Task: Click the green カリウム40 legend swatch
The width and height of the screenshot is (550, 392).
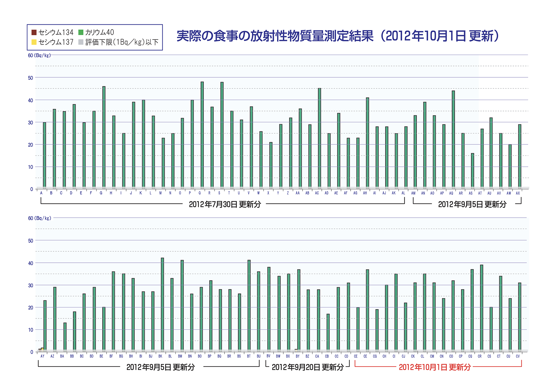Action: (81, 32)
